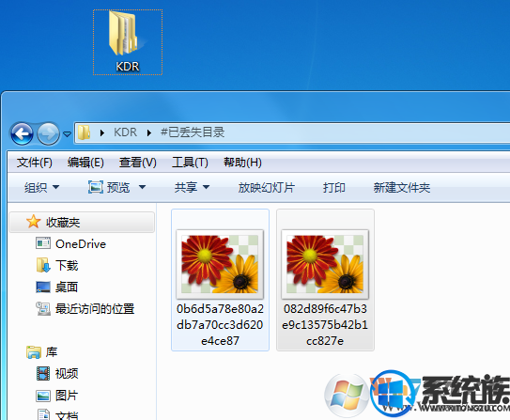This screenshot has width=510, height=420.
Task: Open the 文件(F) menu
Action: click(35, 162)
